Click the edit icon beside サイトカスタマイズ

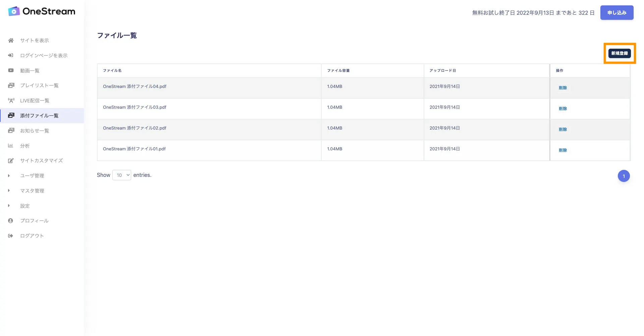tap(11, 160)
